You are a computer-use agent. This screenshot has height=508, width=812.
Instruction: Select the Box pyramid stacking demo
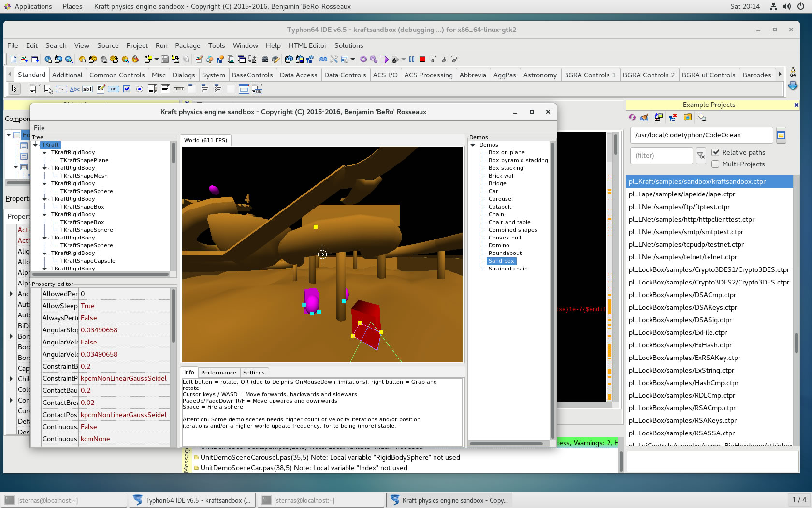tap(518, 160)
